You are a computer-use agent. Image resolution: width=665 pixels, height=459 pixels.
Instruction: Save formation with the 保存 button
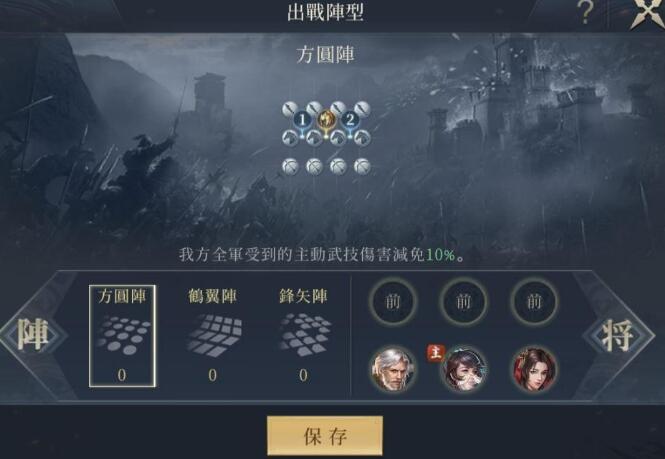[325, 436]
